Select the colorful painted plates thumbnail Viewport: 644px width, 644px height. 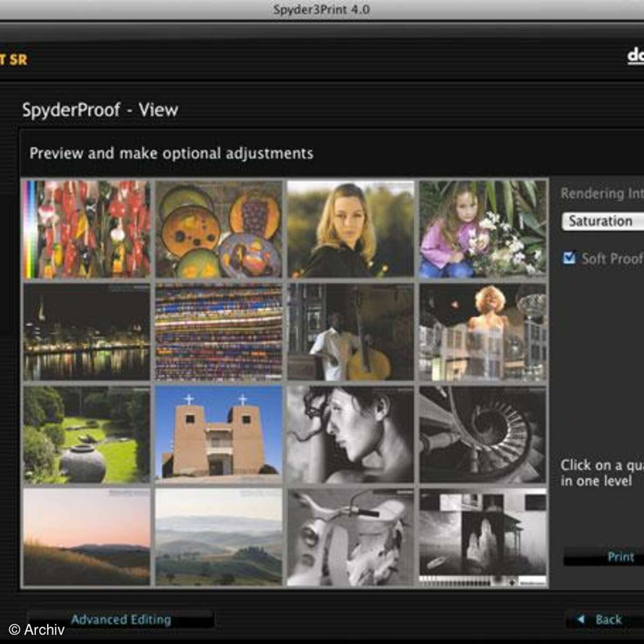coord(219,229)
